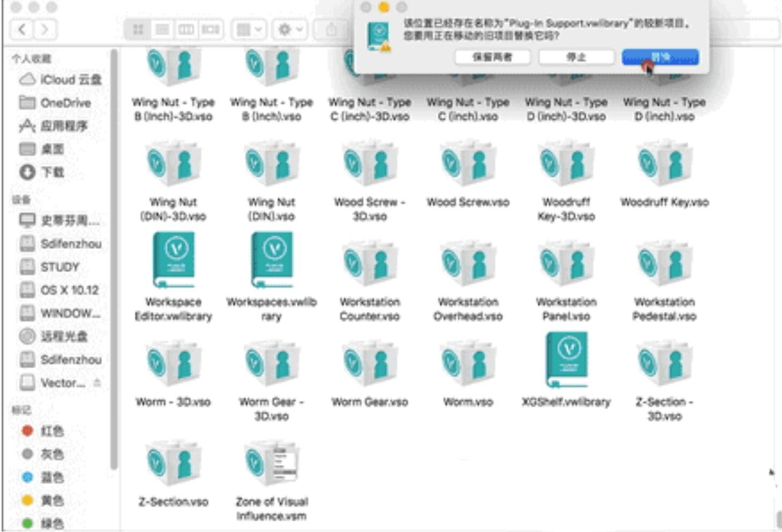The height and width of the screenshot is (532, 782).
Task: Click the Keep Both (保留两者) button
Action: click(492, 57)
